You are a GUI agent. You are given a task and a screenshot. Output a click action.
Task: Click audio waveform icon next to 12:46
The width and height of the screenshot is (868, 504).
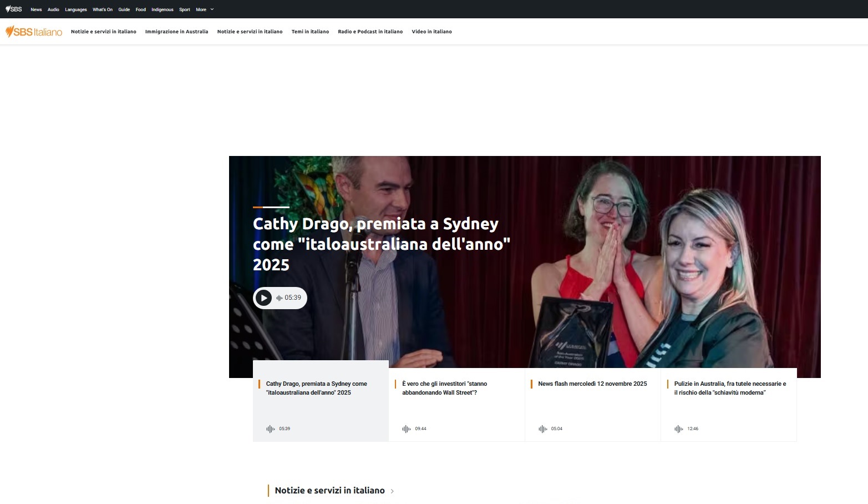coord(678,429)
